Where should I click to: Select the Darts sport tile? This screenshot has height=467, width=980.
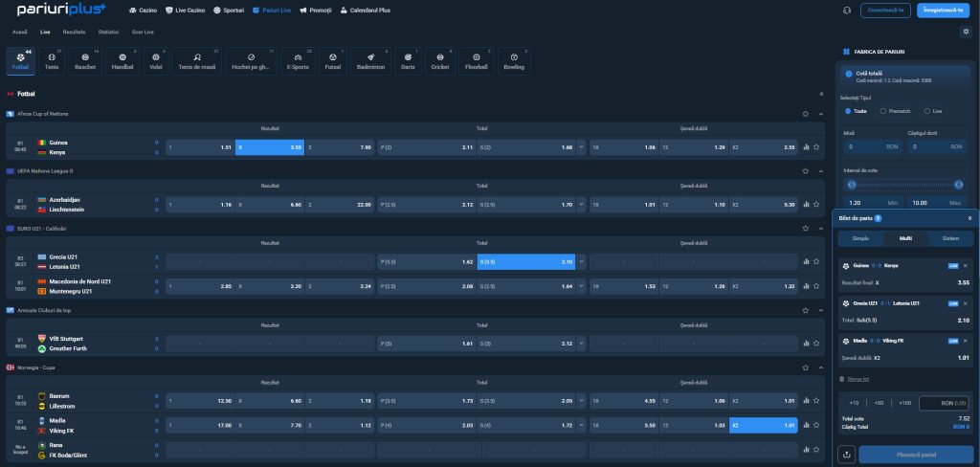(x=408, y=61)
